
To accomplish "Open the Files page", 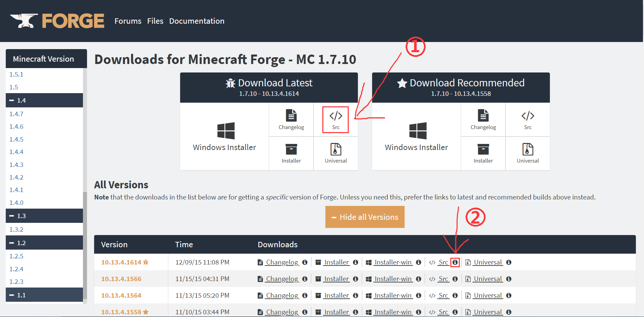I will coord(155,21).
